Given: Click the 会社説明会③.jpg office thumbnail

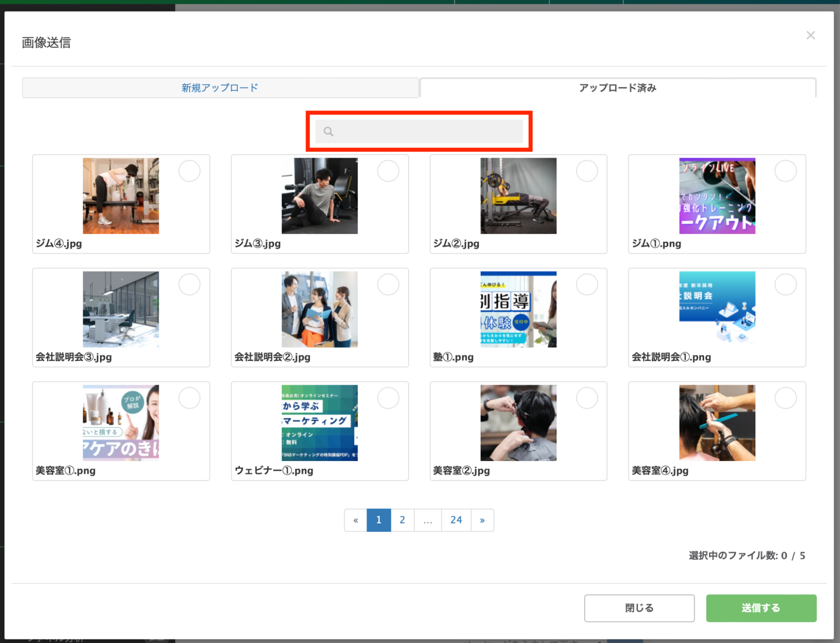Looking at the screenshot, I should [121, 310].
